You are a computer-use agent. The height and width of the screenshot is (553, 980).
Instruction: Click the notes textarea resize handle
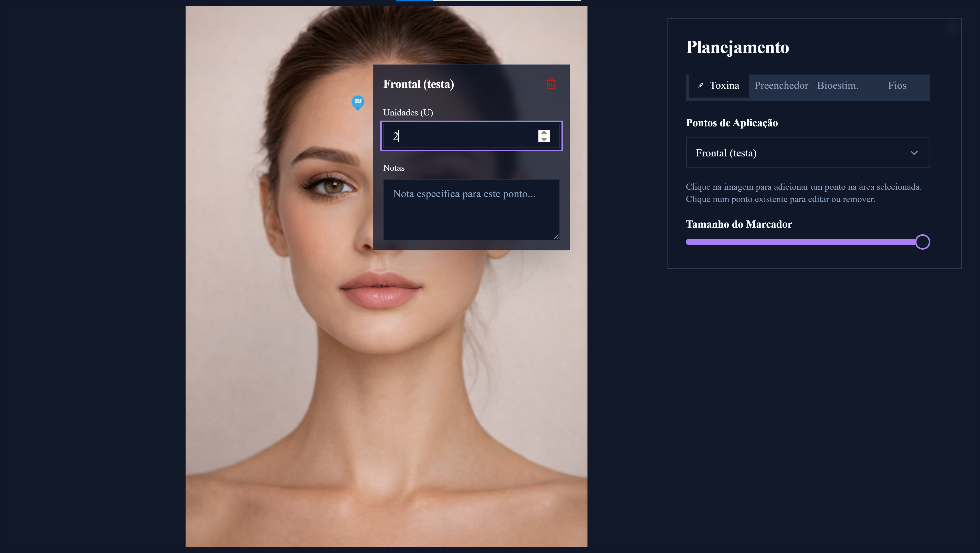556,237
